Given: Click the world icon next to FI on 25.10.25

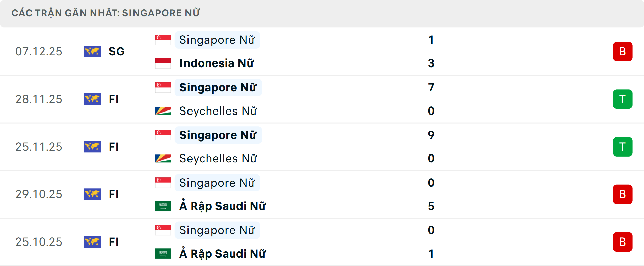Looking at the screenshot, I should click(92, 242).
